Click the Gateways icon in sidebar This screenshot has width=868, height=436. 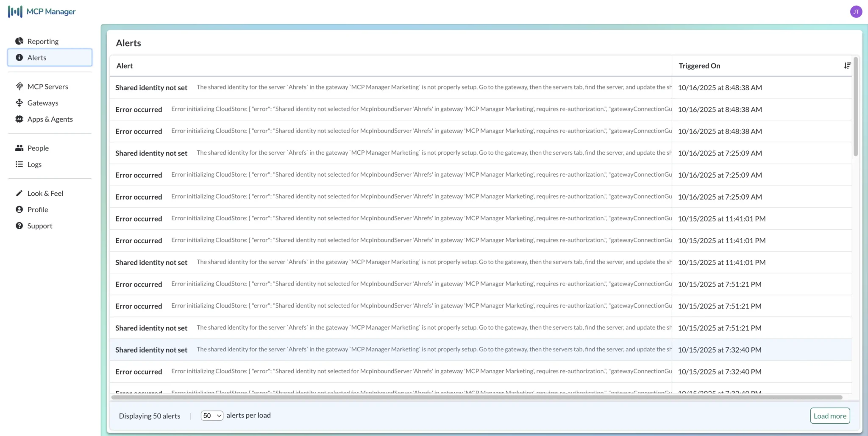point(19,103)
